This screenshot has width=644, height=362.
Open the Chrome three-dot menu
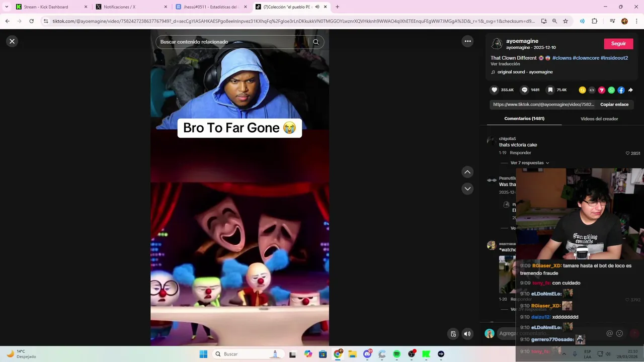637,21
